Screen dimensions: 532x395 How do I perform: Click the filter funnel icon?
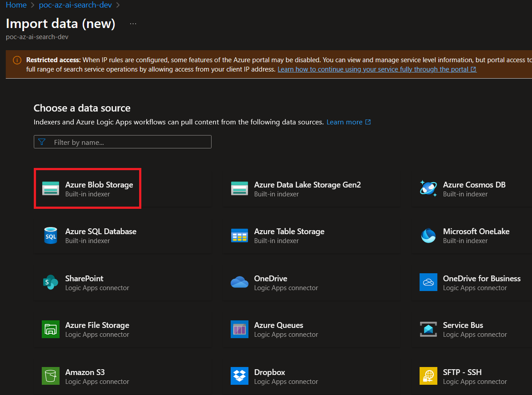tap(42, 142)
